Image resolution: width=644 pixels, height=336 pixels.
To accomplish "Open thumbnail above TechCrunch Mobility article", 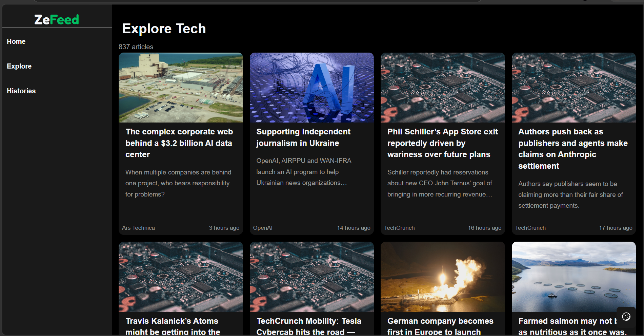I will coord(312,277).
